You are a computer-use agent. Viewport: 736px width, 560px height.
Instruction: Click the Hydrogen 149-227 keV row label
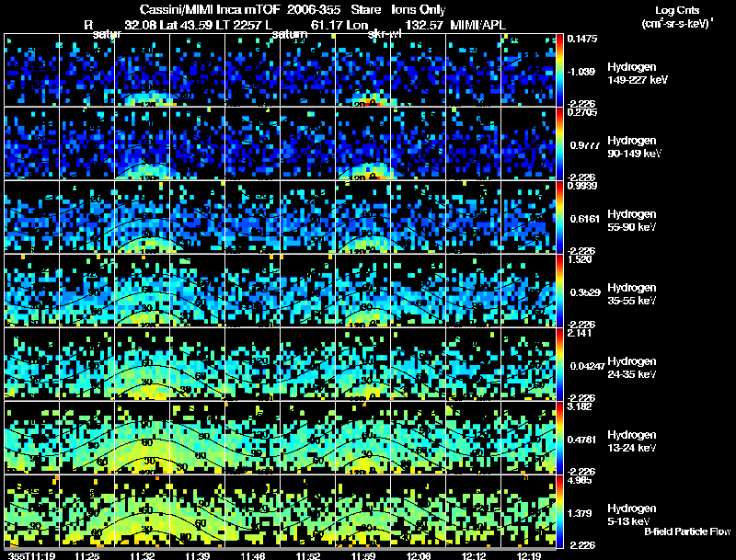[x=638, y=74]
